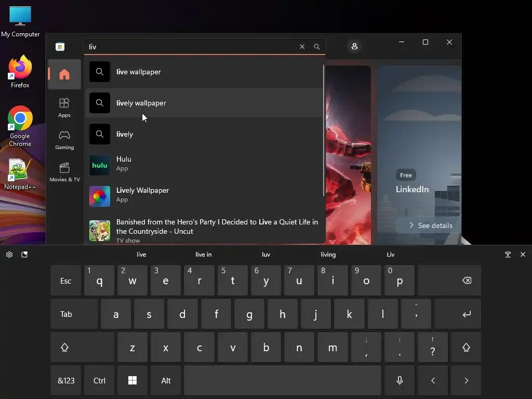The height and width of the screenshot is (399, 532).
Task: Open My Computer desktop icon
Action: (20, 21)
